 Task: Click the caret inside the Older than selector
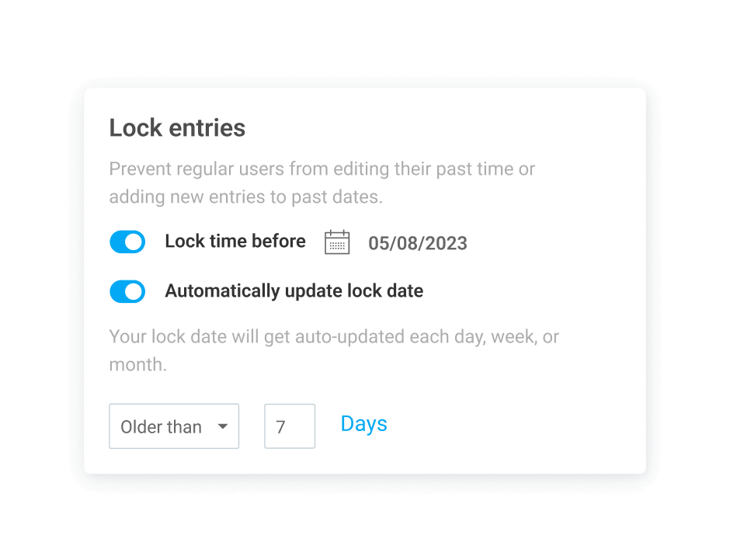[224, 426]
